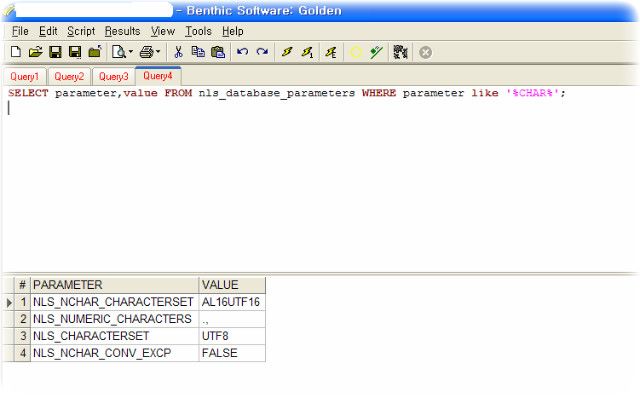Undo with the left curved arrow
The image size is (640, 400).
(x=242, y=52)
